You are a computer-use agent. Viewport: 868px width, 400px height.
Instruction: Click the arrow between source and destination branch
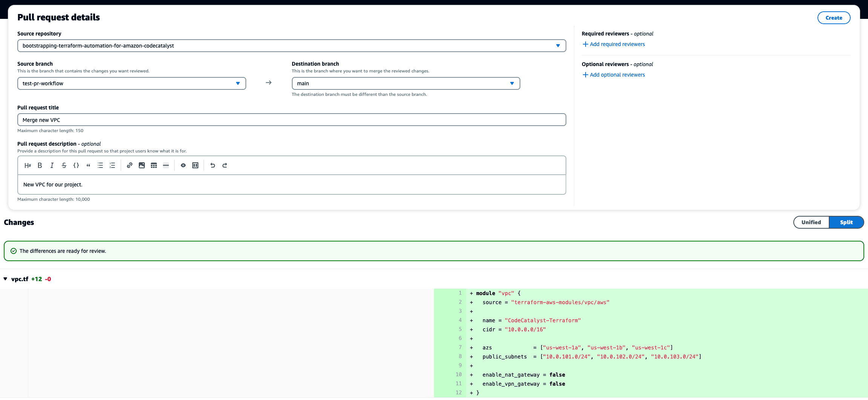pos(268,83)
